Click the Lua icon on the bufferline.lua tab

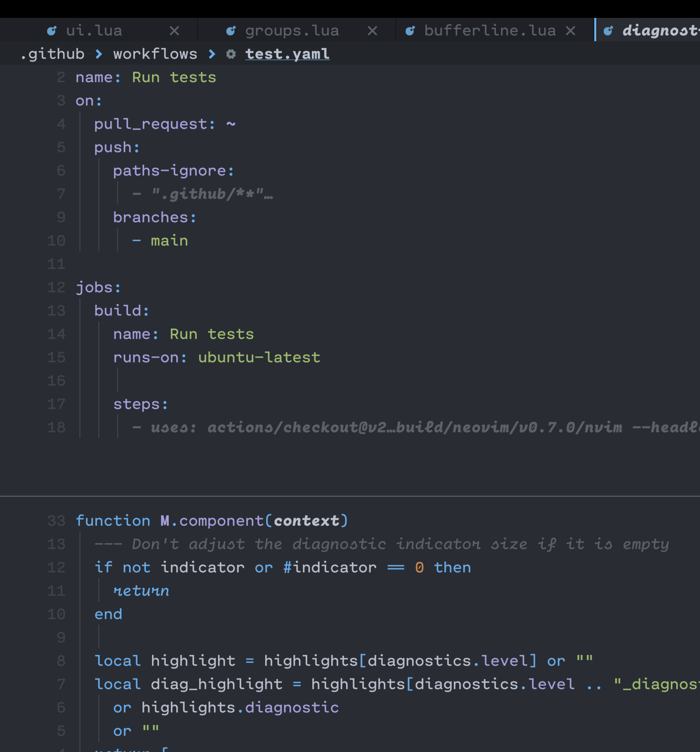[410, 30]
